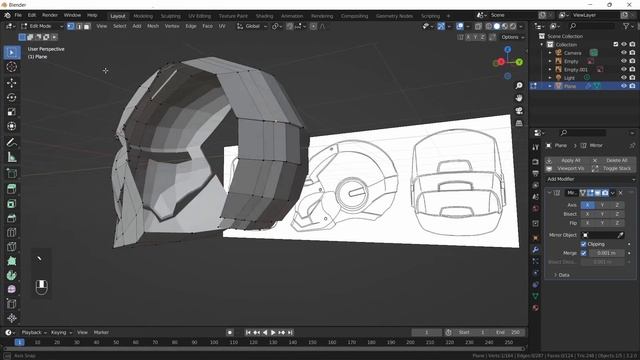Select the Spin tool
Screen dimensions: 640x360
click(11, 276)
